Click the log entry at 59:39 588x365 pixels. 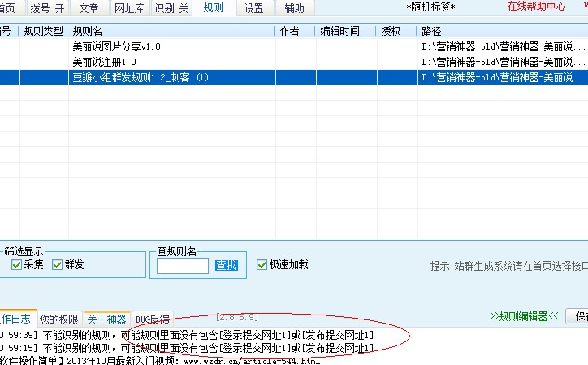(187, 335)
